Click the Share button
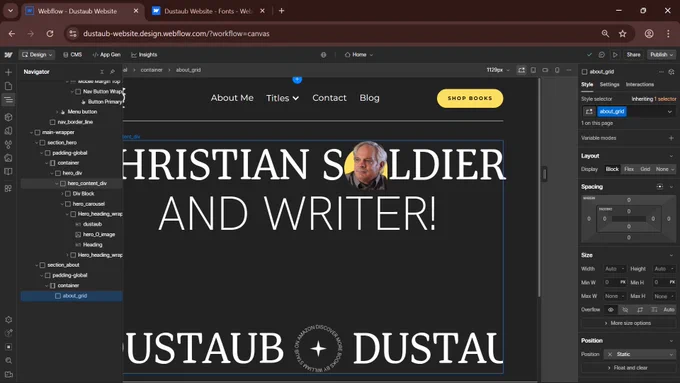Screen dimensions: 680x383 (x=633, y=55)
